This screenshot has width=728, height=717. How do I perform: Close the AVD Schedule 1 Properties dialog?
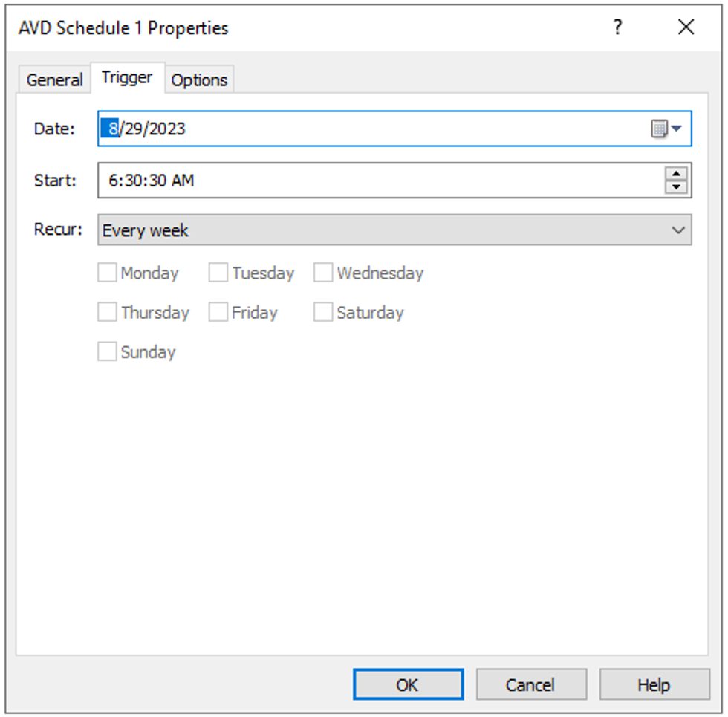(x=686, y=27)
